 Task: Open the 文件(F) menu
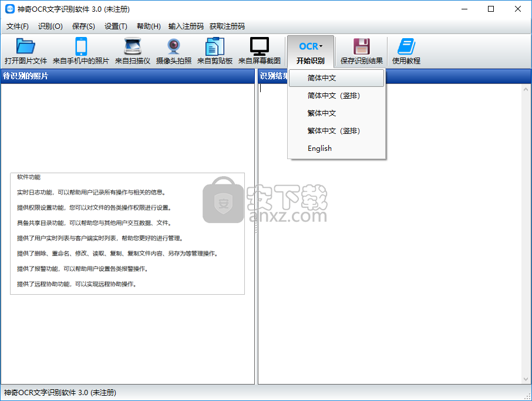point(17,26)
